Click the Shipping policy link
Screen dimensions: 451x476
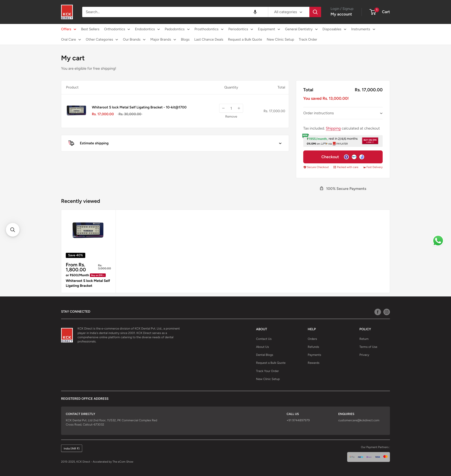click(333, 128)
